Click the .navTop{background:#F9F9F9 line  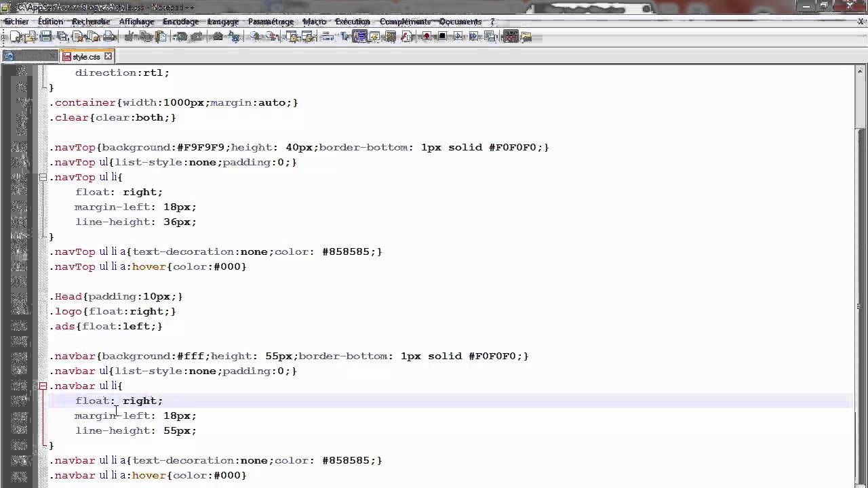[x=298, y=147]
